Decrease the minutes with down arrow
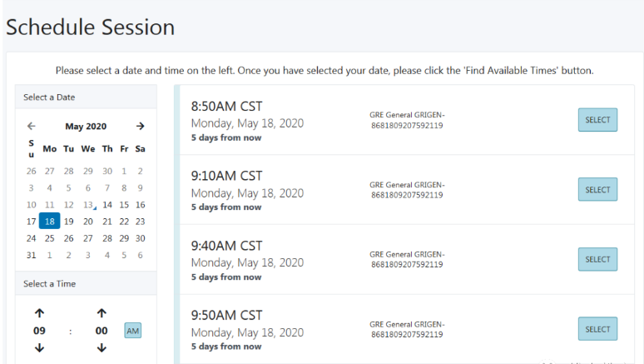Image resolution: width=644 pixels, height=364 pixels. 102,348
